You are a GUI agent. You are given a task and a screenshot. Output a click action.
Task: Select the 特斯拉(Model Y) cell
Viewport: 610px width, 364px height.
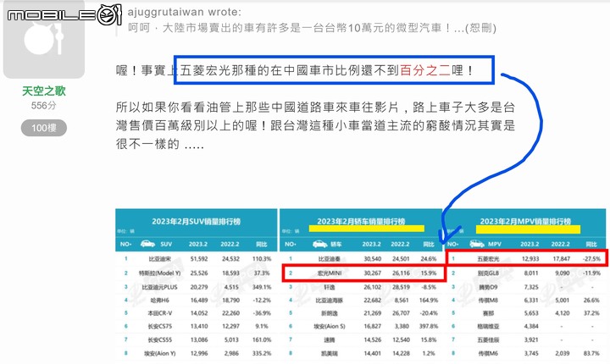[160, 273]
